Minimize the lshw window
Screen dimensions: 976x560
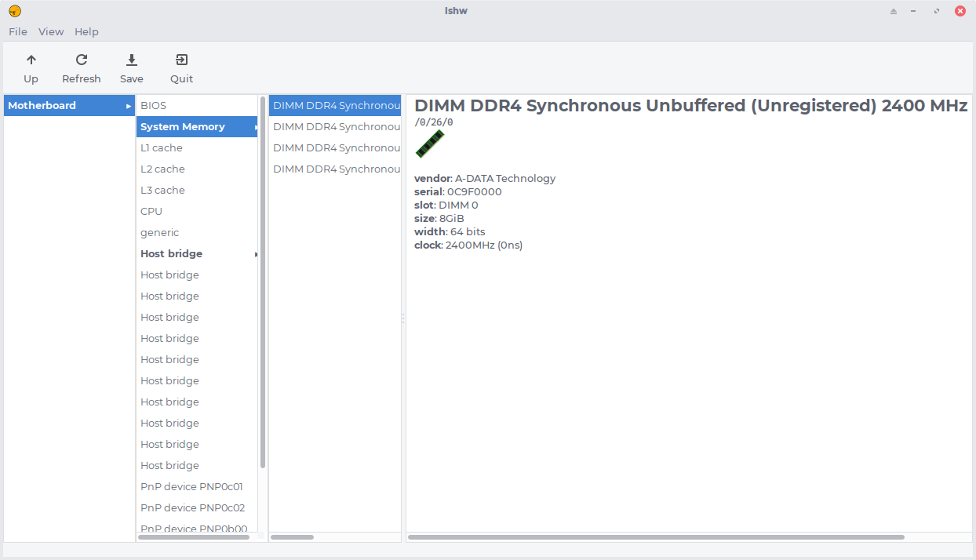coord(915,11)
